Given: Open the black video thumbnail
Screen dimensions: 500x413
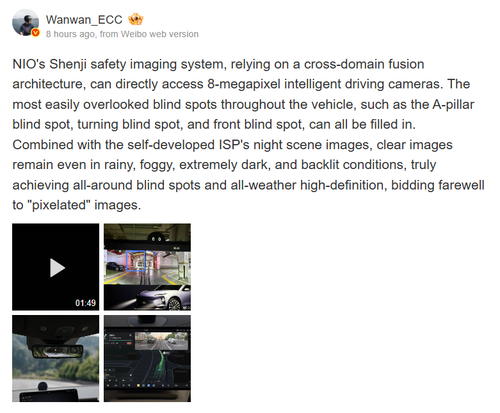Looking at the screenshot, I should point(56,267).
